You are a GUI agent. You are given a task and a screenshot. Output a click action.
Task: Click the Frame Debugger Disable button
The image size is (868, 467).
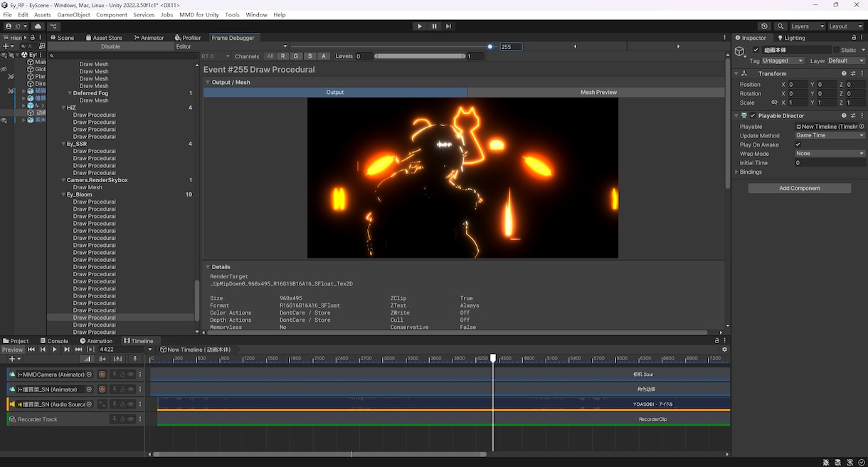(110, 46)
